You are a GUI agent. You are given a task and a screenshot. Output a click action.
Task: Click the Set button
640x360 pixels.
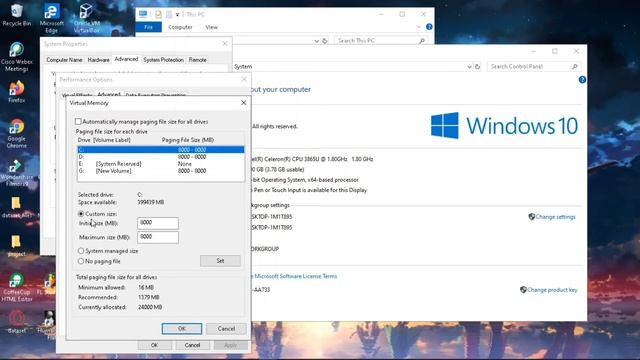220,261
